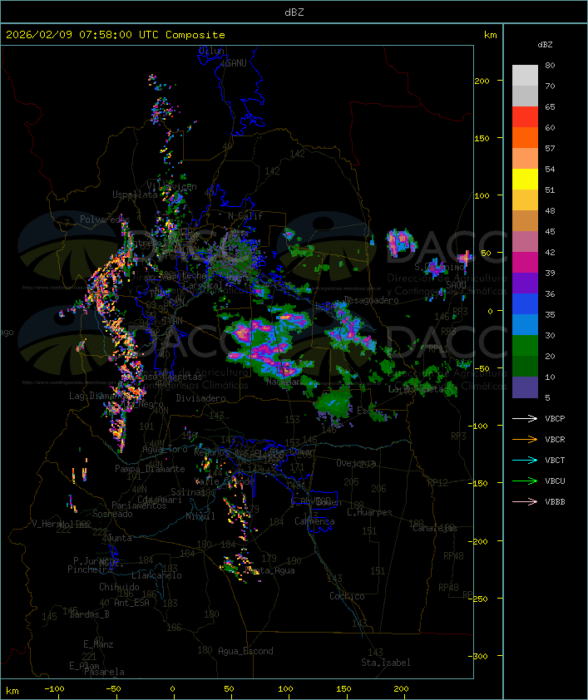Pick the purple 36-39 dBZ swatch
Image resolution: width=588 pixels, height=700 pixels.
click(x=525, y=283)
